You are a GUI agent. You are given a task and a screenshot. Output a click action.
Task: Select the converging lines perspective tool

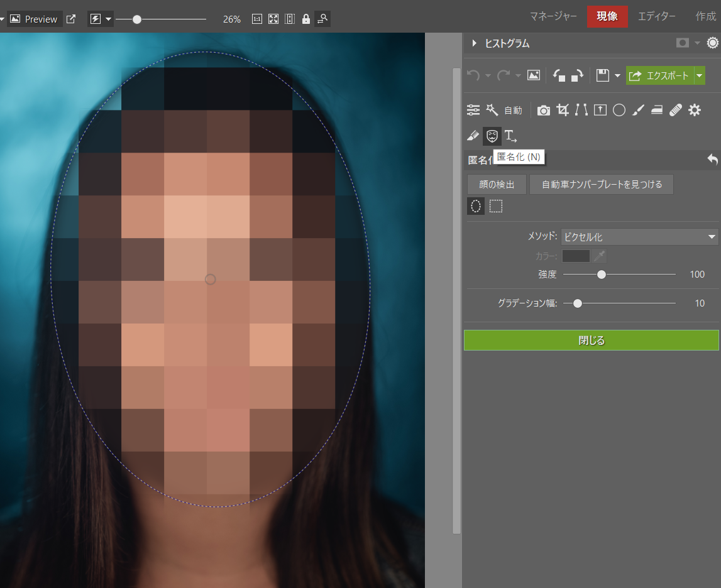pos(581,110)
